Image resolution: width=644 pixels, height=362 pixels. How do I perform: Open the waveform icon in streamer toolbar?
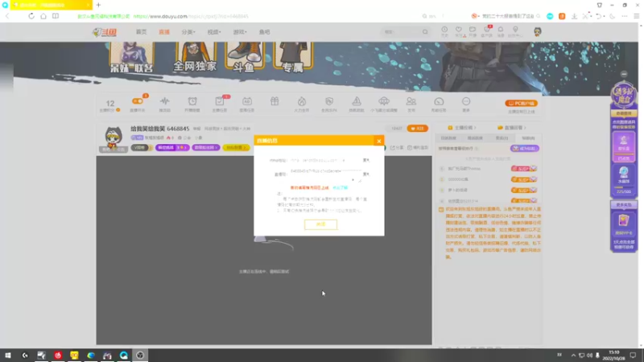165,101
